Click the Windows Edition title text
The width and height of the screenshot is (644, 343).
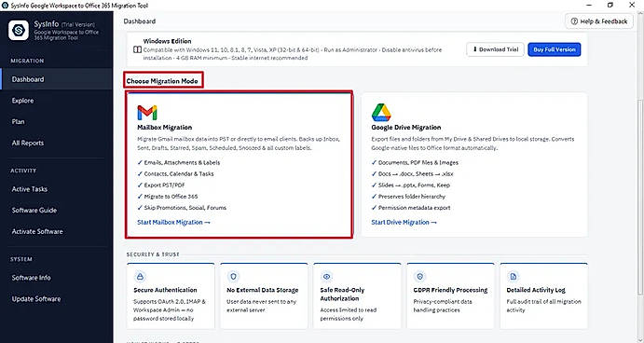coord(168,41)
